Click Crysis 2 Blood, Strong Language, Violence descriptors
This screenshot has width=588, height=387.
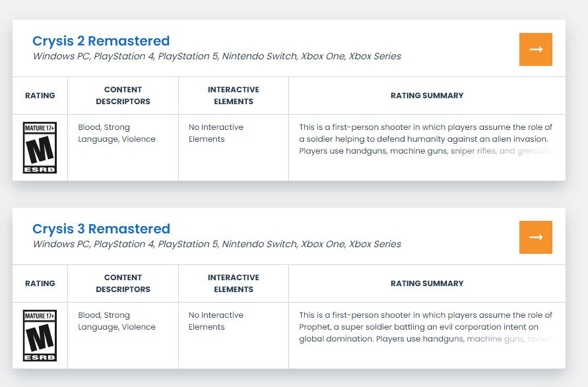click(x=117, y=133)
